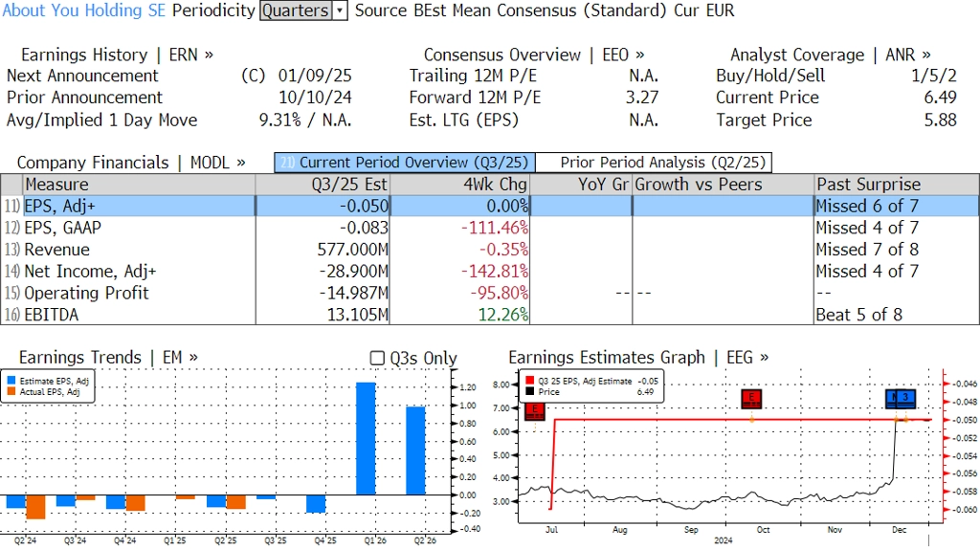Select the EPS, GAAP row
This screenshot has height=549, width=980.
click(x=489, y=228)
